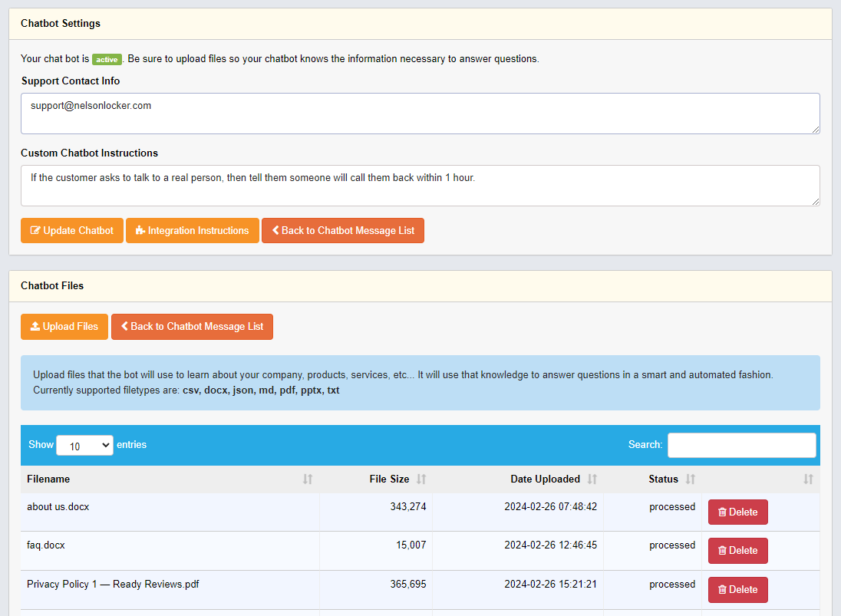Image resolution: width=841 pixels, height=616 pixels.
Task: Click the pencil icon on Update Chatbot
Action: coord(34,230)
